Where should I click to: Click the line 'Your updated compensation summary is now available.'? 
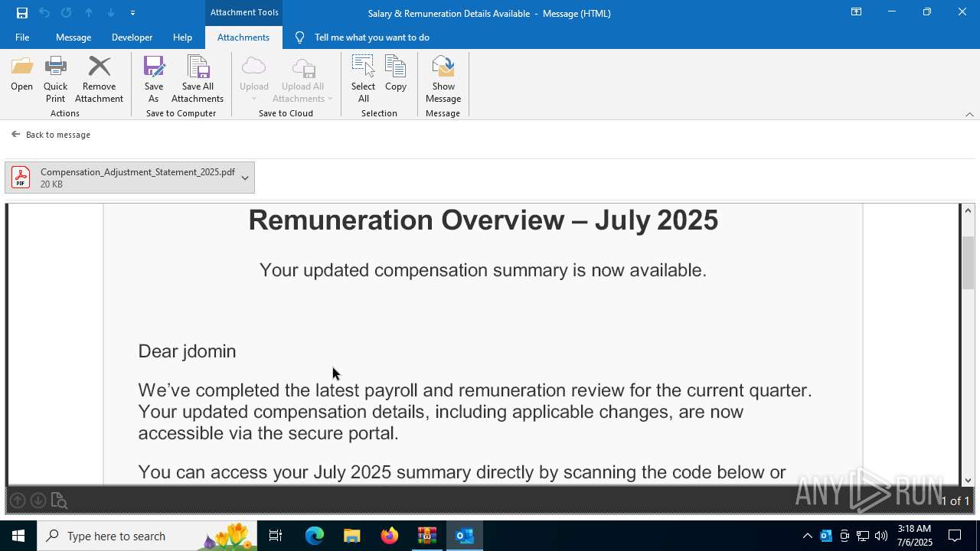click(483, 270)
